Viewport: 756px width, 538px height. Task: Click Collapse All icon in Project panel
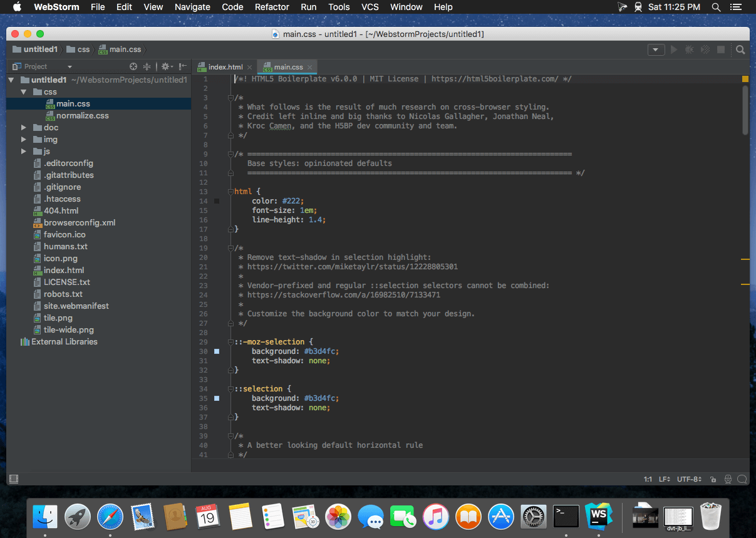tap(147, 66)
